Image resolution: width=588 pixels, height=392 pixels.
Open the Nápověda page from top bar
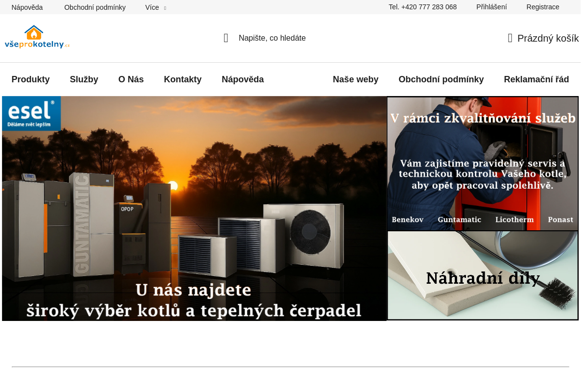pos(27,7)
